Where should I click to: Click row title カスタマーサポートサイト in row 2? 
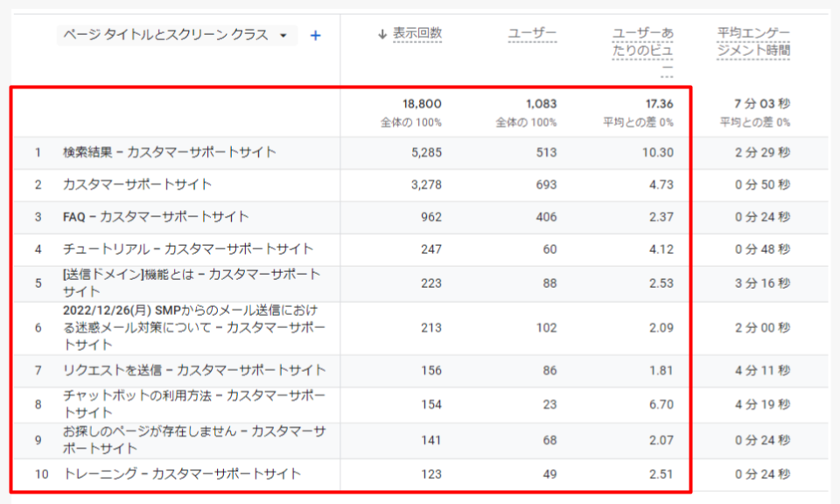point(137,185)
